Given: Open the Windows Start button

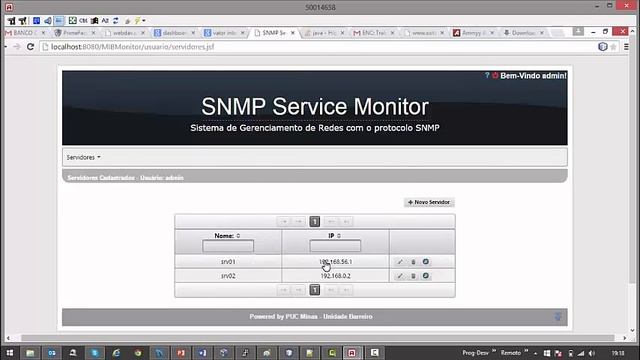Looking at the screenshot, I should (10, 353).
